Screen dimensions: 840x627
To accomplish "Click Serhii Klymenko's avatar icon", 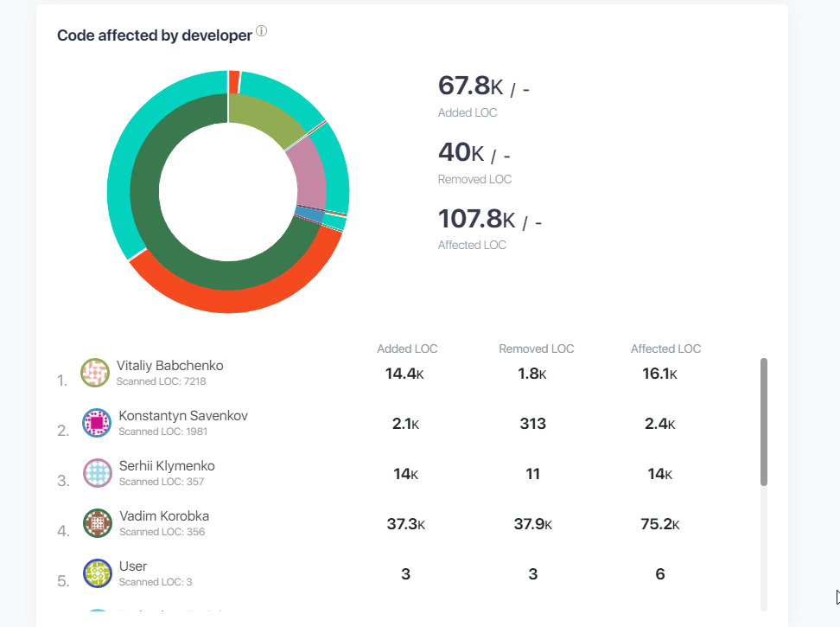I will coord(97,473).
